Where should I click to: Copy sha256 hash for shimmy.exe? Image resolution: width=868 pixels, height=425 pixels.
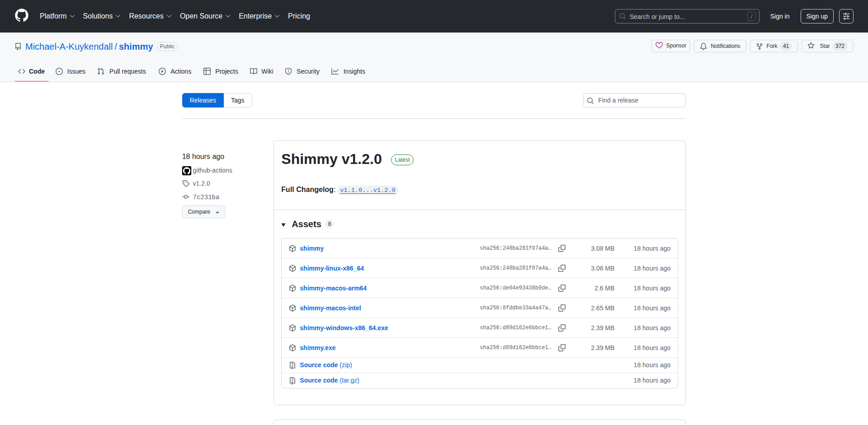click(562, 348)
